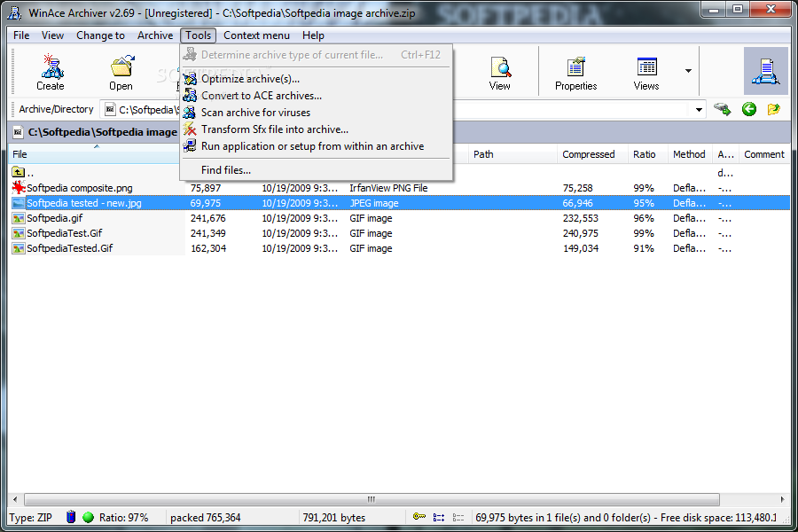Open the View menu
Screen dimensions: 798x532
coord(52,35)
